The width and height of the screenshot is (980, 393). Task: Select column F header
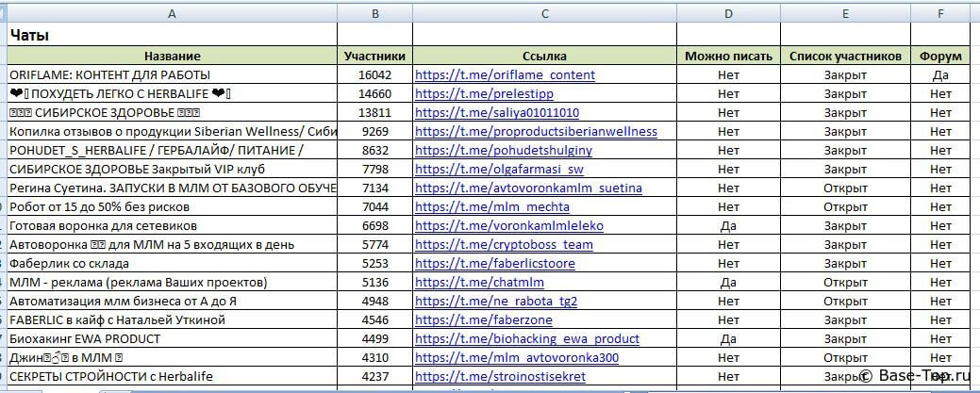coord(940,12)
